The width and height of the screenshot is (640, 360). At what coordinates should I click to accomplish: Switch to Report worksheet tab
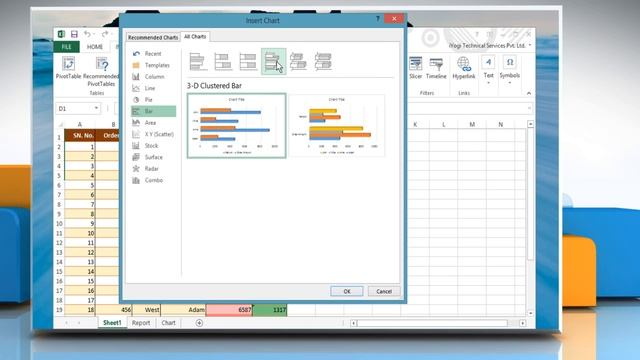coord(141,323)
